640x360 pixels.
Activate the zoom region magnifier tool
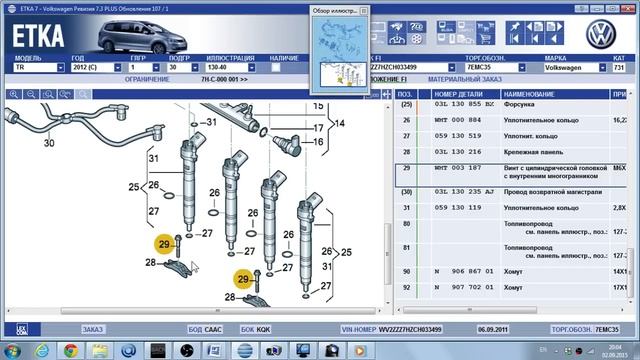(49, 95)
